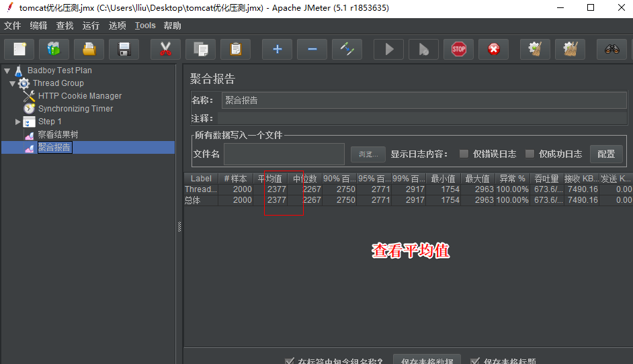Select HTTP Cookie Manager text in tree

tap(80, 96)
